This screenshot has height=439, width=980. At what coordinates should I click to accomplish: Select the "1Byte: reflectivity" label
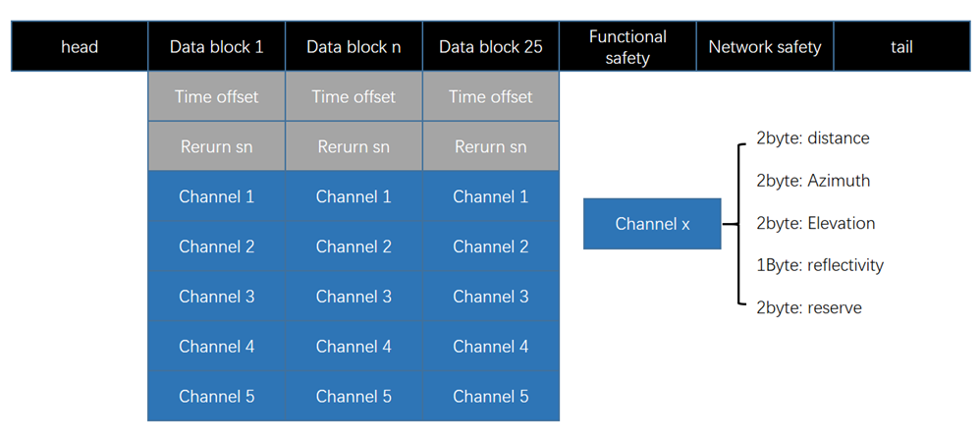(820, 265)
